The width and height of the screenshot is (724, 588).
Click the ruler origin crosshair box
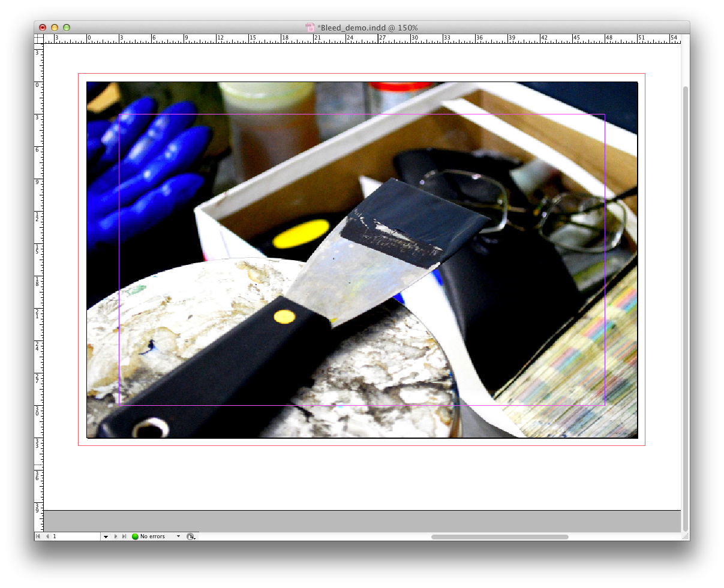pos(38,39)
